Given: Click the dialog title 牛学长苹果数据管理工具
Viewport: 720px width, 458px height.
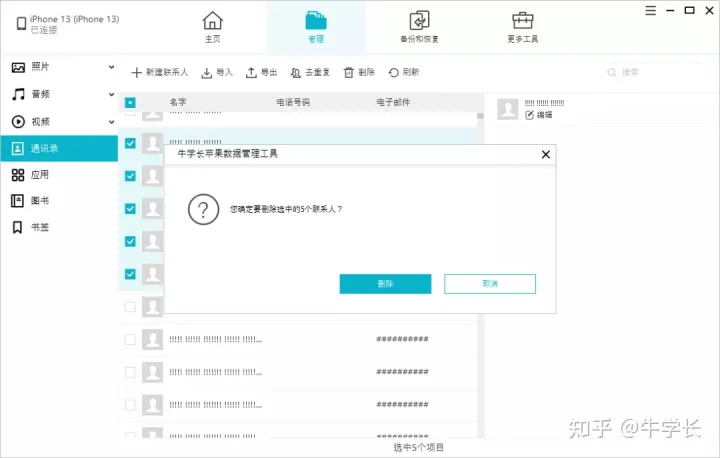Looking at the screenshot, I should click(x=228, y=154).
